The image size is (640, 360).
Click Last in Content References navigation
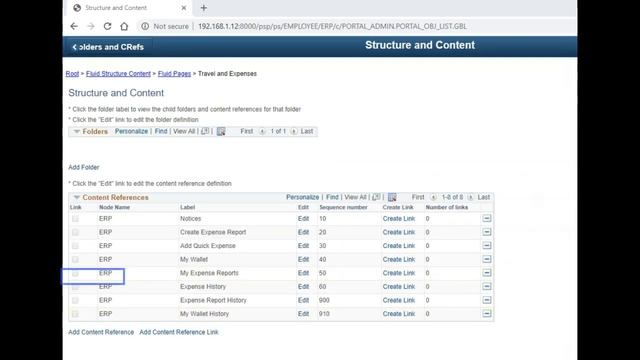[x=484, y=197]
